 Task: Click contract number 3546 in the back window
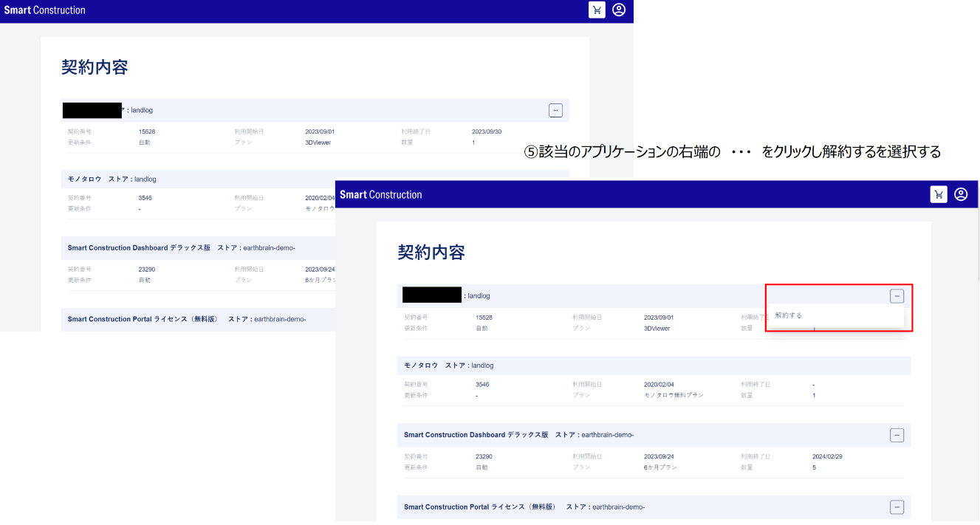(x=145, y=198)
